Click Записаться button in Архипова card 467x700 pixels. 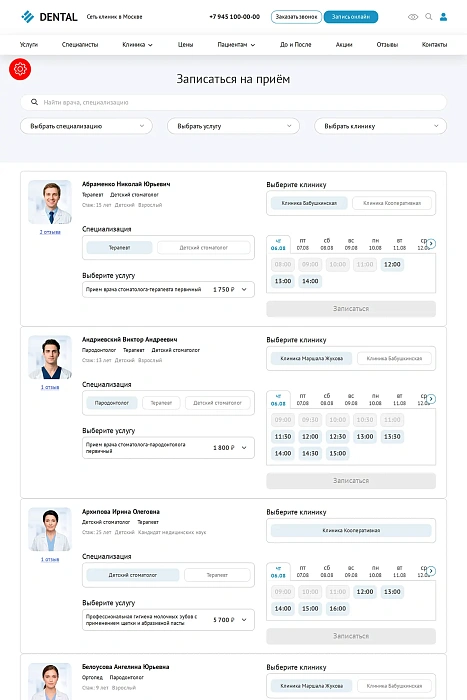click(x=351, y=636)
